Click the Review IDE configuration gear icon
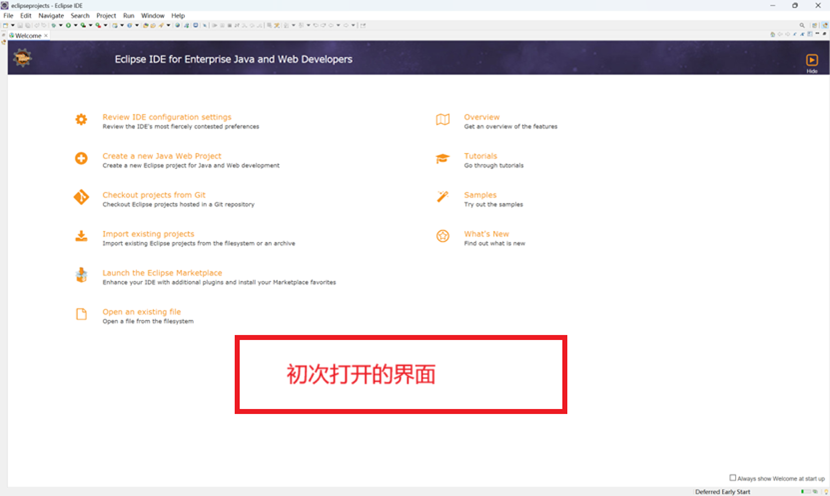The image size is (830, 496). click(x=81, y=120)
